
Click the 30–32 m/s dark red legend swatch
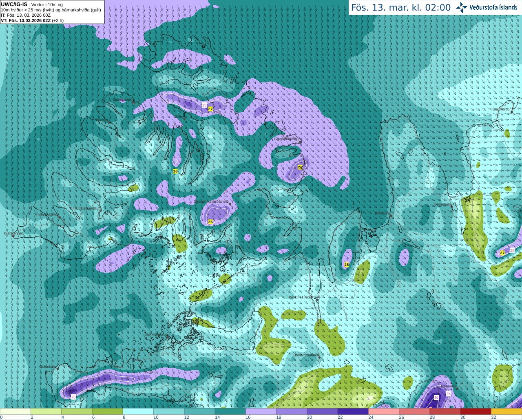click(476, 411)
